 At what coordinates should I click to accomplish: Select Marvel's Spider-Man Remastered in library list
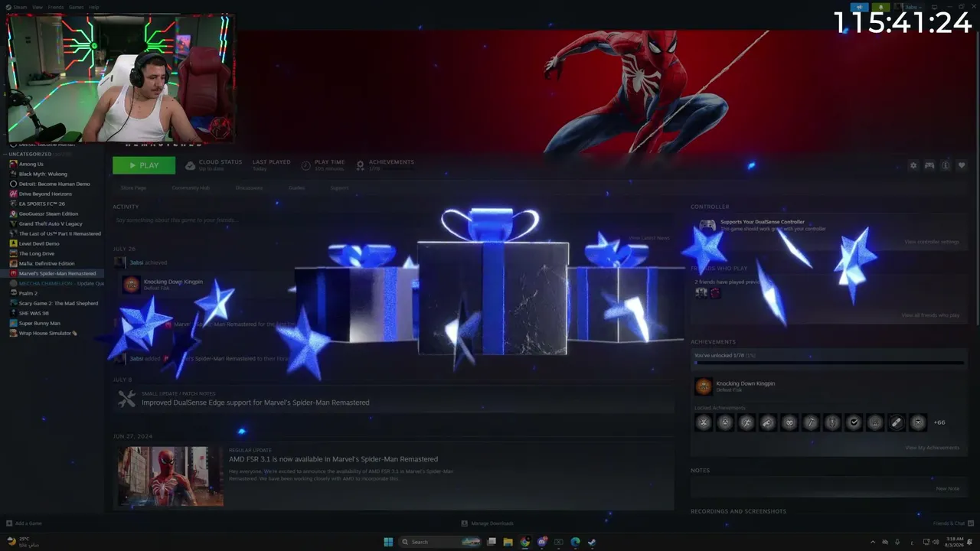click(57, 273)
